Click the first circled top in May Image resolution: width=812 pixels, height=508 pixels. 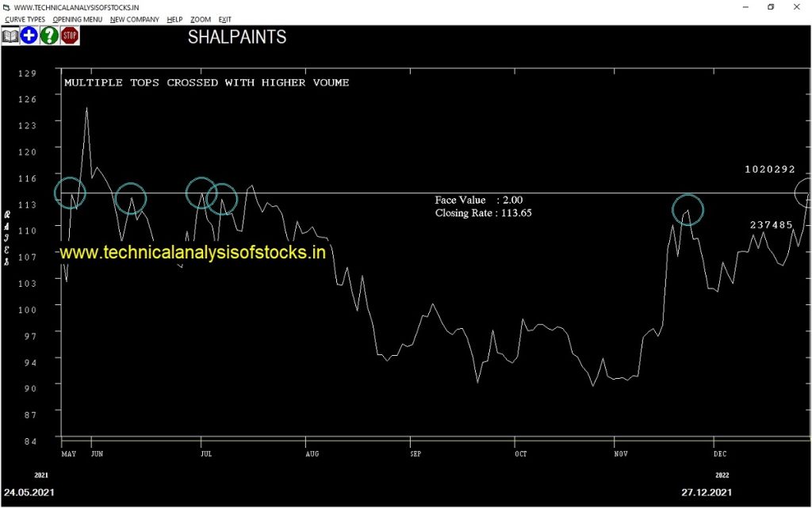(x=70, y=193)
